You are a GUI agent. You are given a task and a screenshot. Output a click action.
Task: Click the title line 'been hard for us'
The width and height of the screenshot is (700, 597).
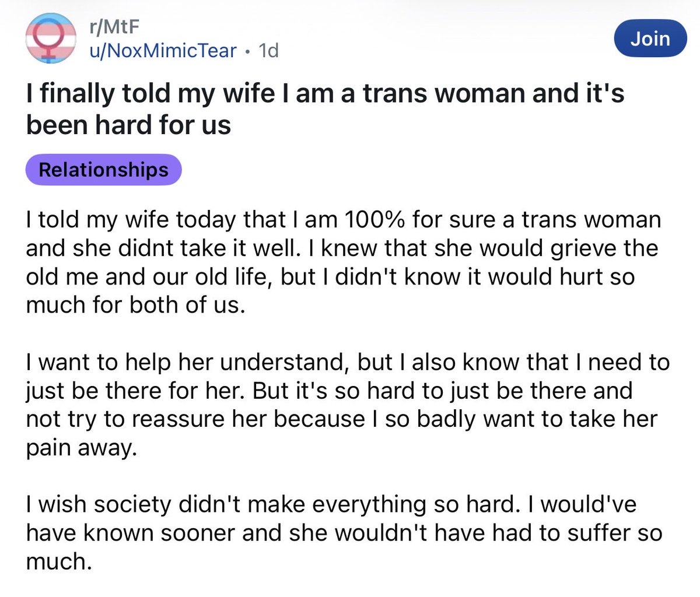tap(128, 125)
